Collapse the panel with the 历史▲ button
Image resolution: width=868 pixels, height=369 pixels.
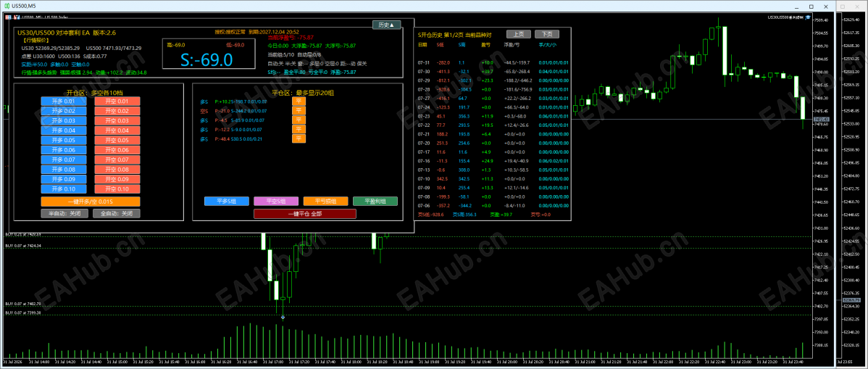point(386,25)
